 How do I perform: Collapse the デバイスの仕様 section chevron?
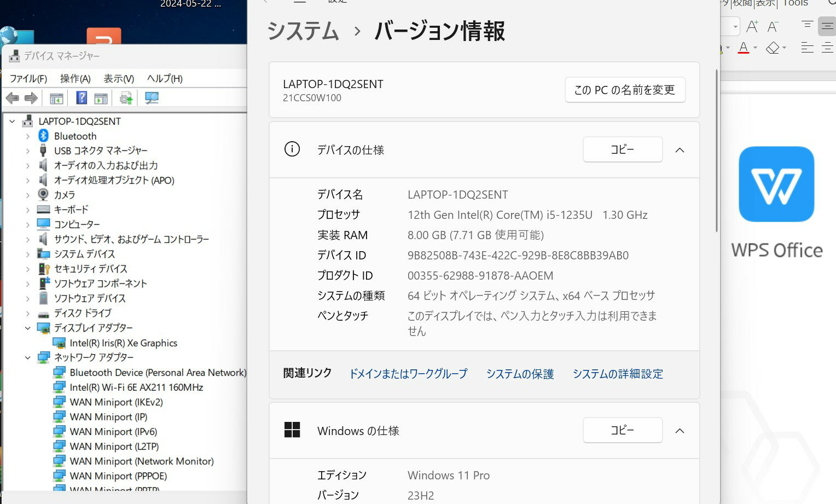coord(680,150)
